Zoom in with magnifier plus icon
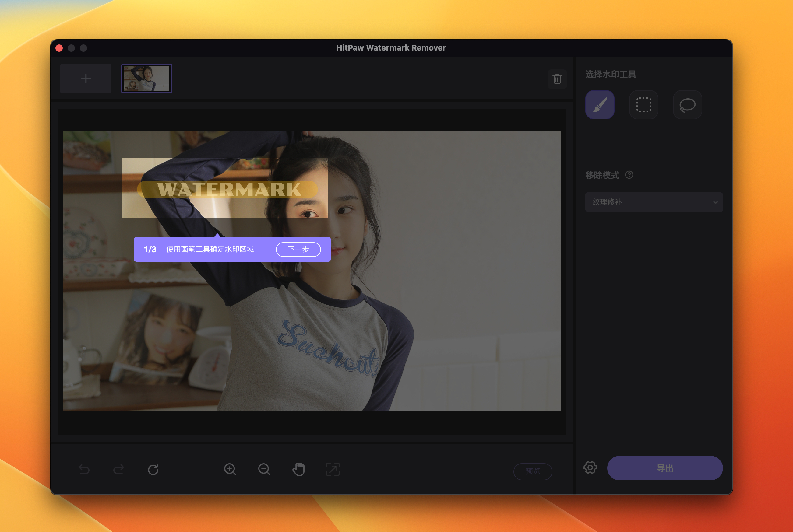The width and height of the screenshot is (793, 532). (230, 470)
